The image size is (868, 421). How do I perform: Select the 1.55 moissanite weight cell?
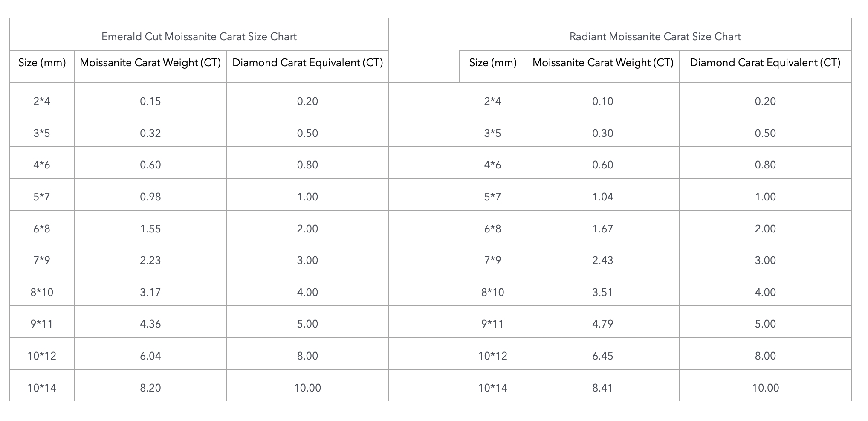coord(150,229)
